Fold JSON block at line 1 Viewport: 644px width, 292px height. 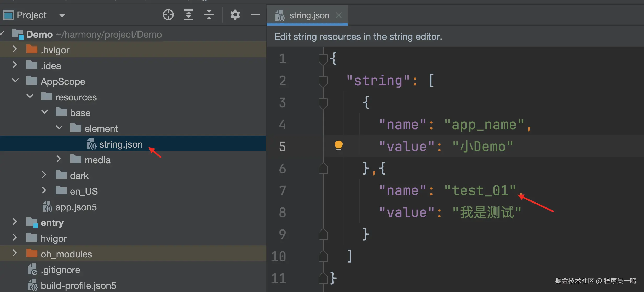point(323,59)
